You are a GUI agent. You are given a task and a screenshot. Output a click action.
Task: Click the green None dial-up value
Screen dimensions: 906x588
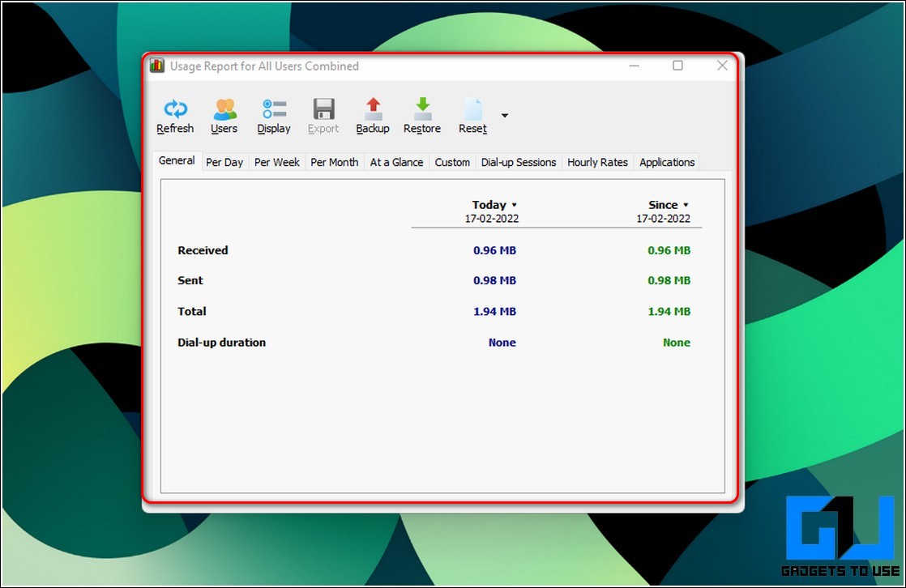coord(677,343)
